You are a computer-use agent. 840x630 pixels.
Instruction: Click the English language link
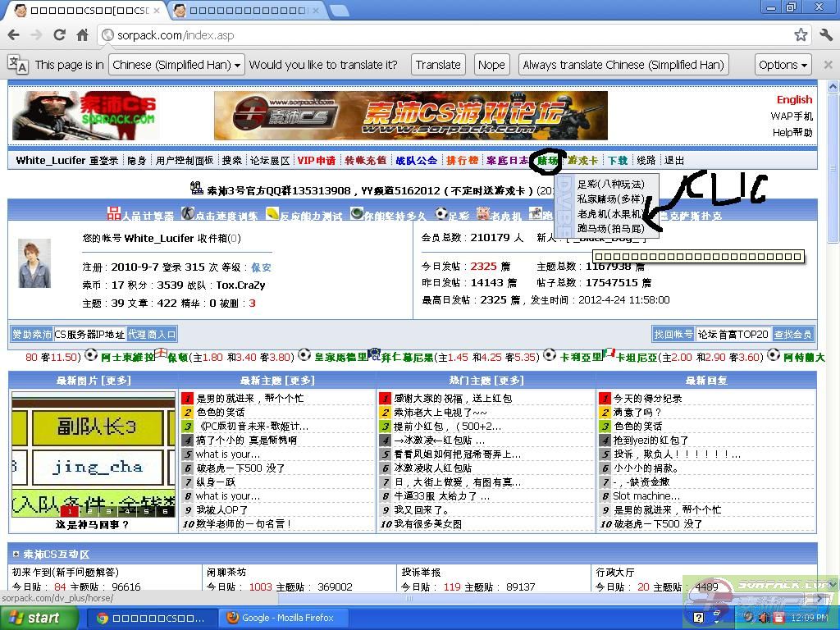tap(794, 99)
